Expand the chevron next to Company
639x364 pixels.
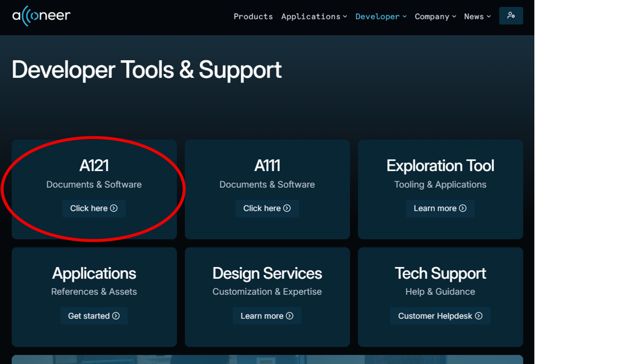[454, 16]
